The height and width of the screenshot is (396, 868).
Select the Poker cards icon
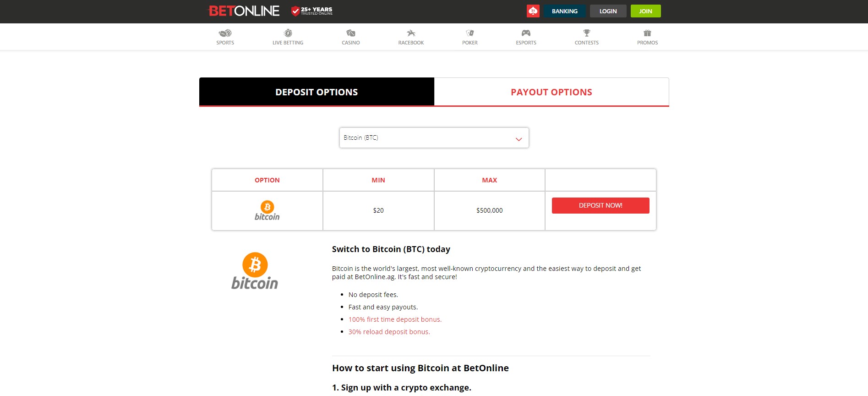pos(469,33)
